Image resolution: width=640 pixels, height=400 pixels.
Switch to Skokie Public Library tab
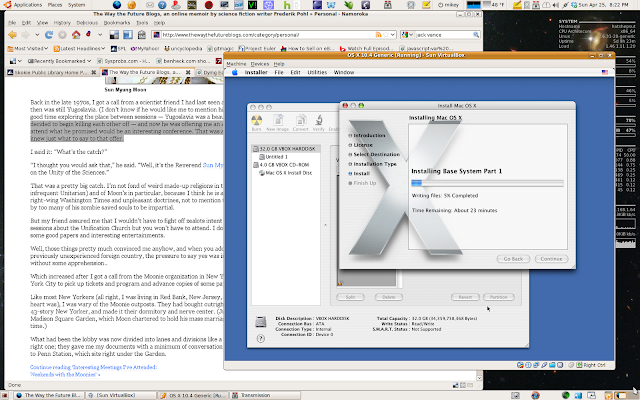coord(51,72)
